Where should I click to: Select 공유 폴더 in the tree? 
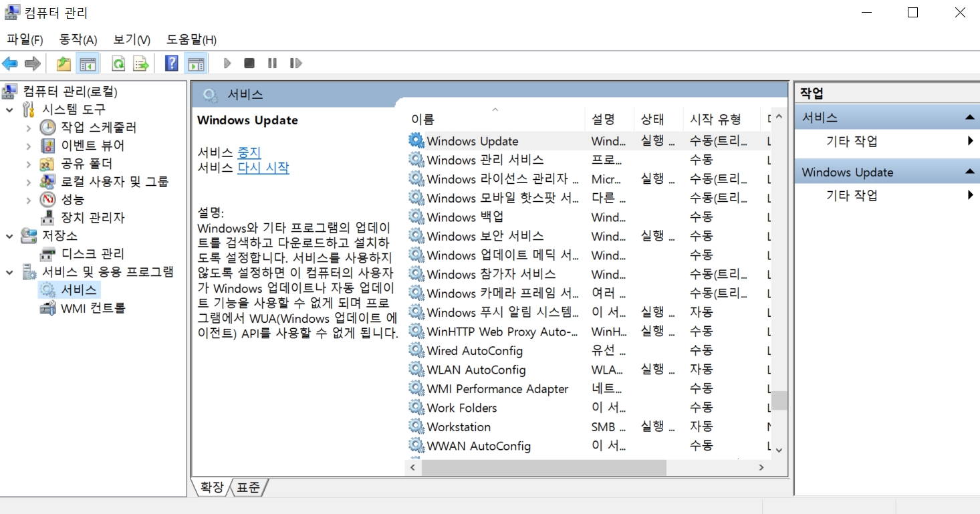87,163
